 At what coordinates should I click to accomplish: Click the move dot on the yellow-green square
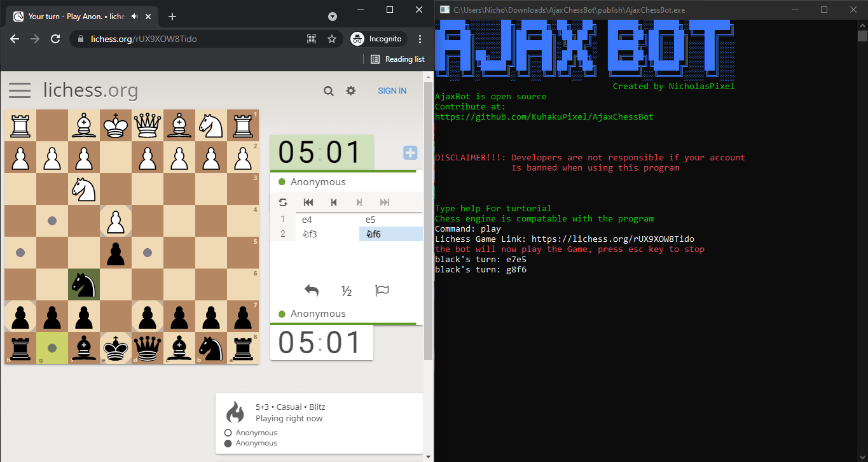52,348
